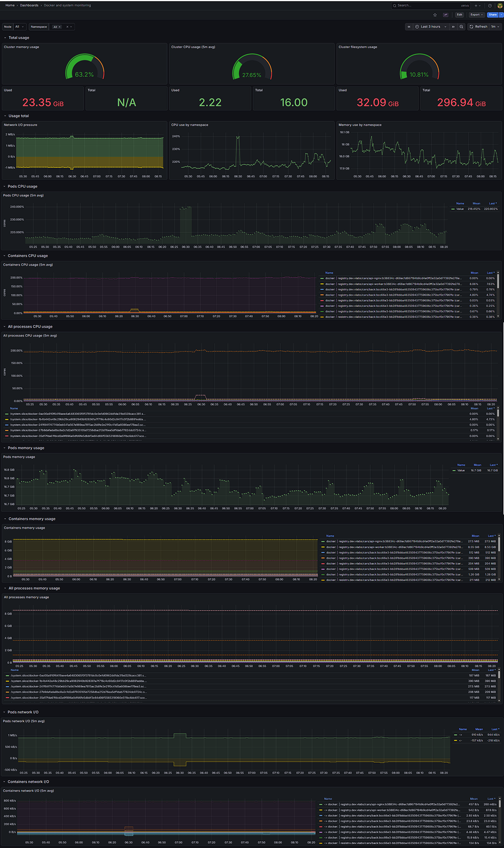Focus the Search field in the header
This screenshot has width=504, height=848.
click(430, 5)
